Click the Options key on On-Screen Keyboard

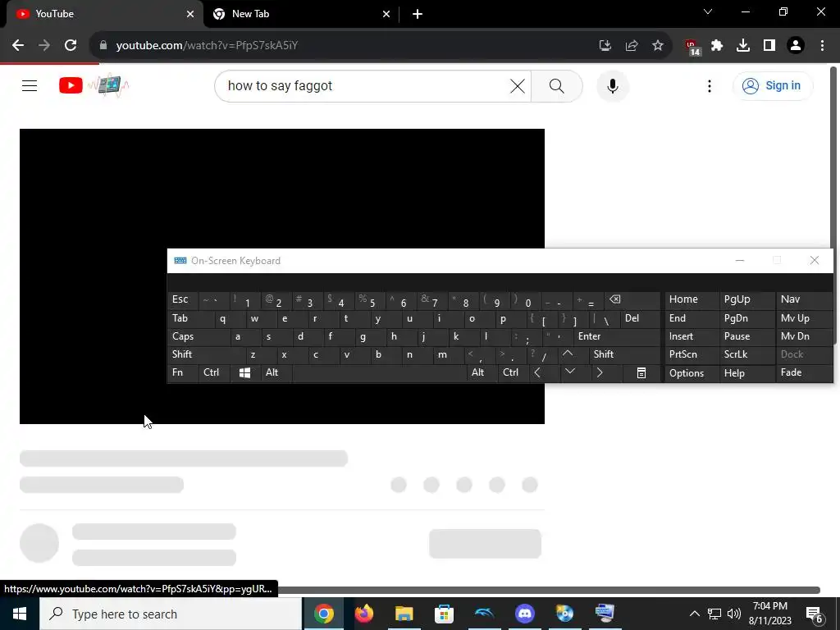(x=692, y=373)
